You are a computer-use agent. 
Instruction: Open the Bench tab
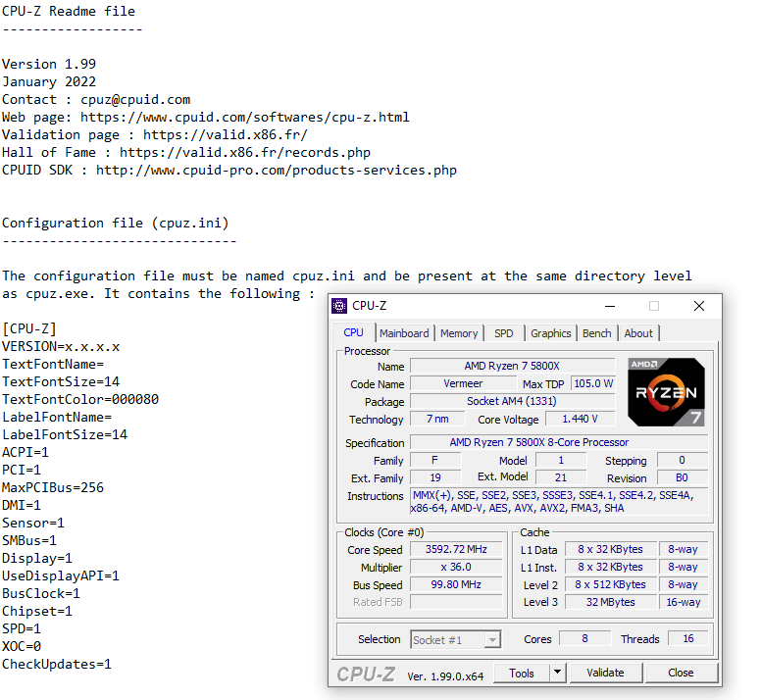[x=597, y=333]
